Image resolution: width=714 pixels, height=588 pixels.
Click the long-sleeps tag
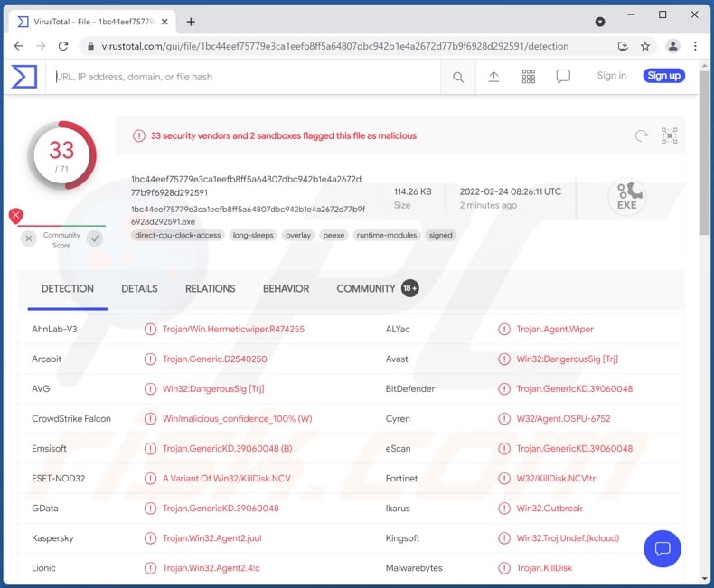point(253,236)
